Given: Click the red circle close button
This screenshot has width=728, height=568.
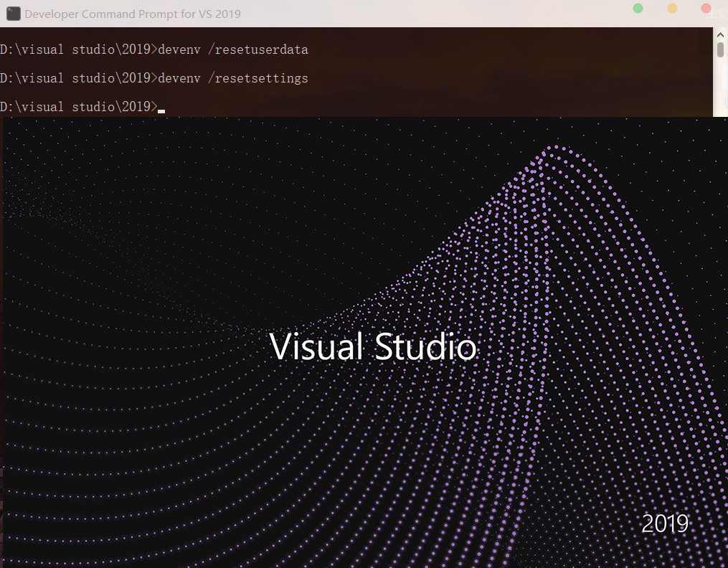Looking at the screenshot, I should pos(706,9).
